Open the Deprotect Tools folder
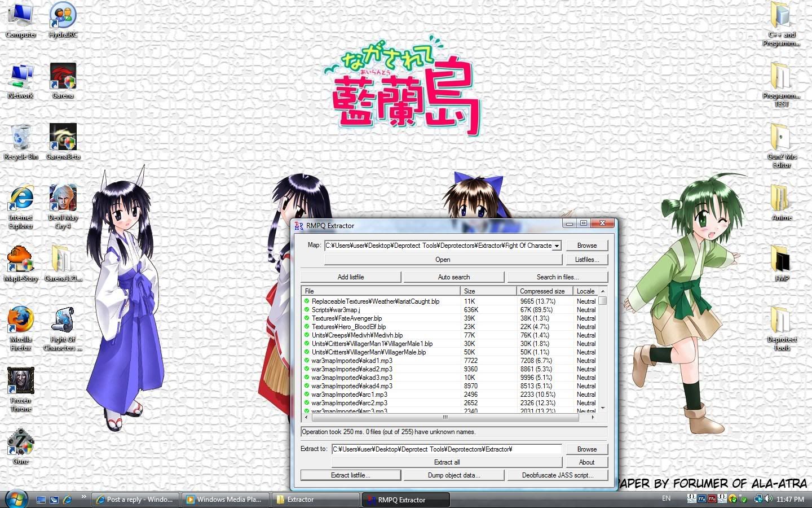The width and height of the screenshot is (812, 508). 782,329
